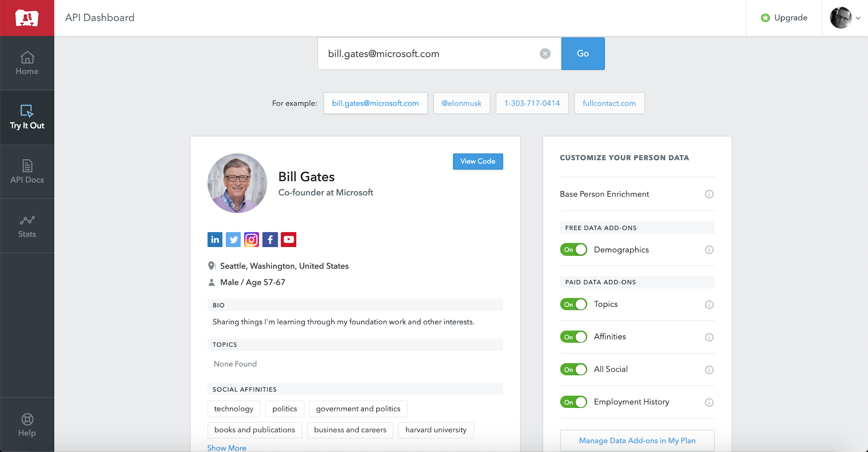Select the books and publications tag

(x=254, y=430)
